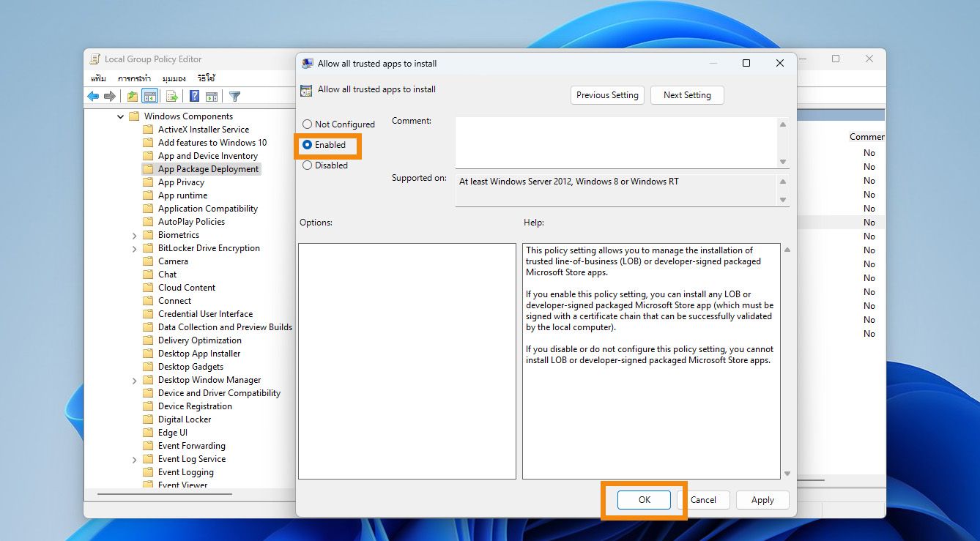Screen dimensions: 980x541
Task: Click the Next Setting button
Action: click(x=687, y=95)
